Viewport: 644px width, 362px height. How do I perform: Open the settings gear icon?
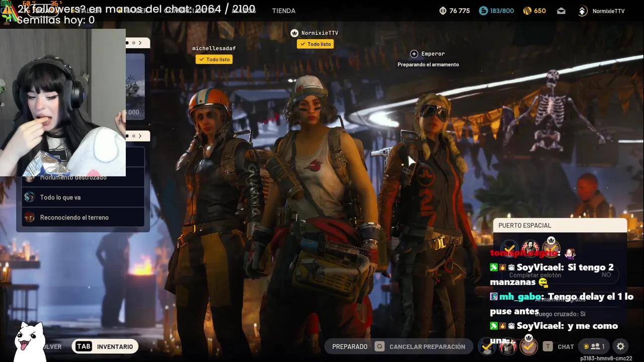621,346
